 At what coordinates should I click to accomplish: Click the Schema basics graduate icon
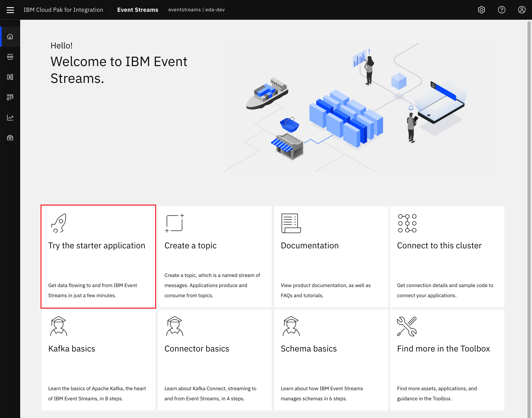(x=291, y=326)
